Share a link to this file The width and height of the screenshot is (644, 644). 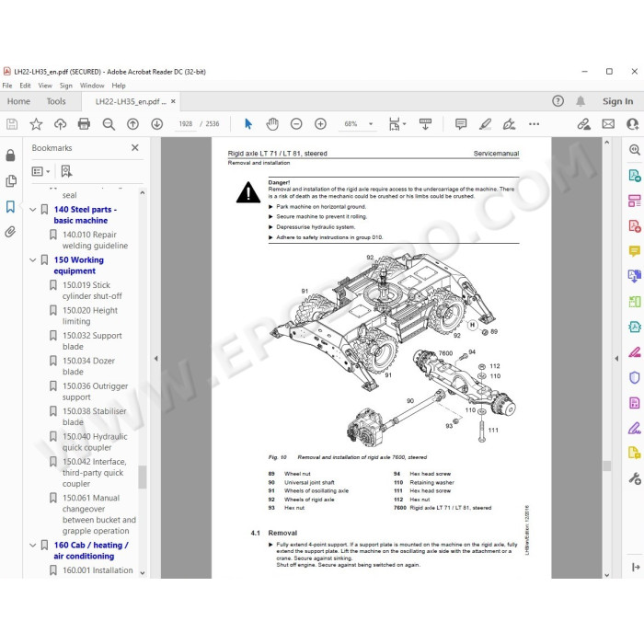point(583,124)
